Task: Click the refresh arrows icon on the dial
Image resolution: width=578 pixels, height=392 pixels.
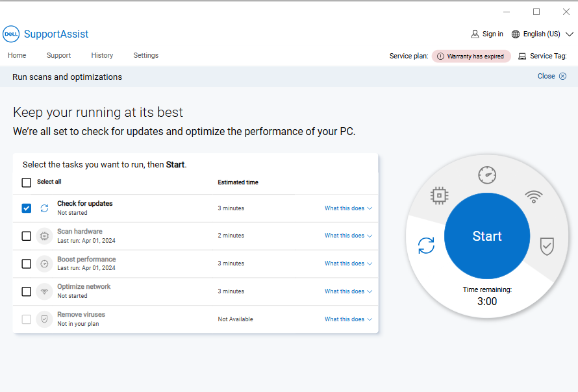Action: click(426, 245)
